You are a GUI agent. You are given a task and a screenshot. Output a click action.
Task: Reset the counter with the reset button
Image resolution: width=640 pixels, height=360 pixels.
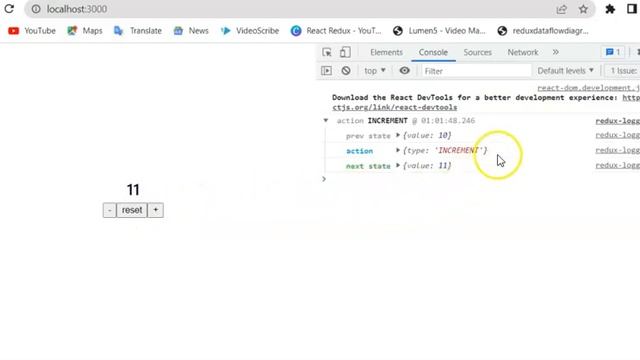(132, 210)
